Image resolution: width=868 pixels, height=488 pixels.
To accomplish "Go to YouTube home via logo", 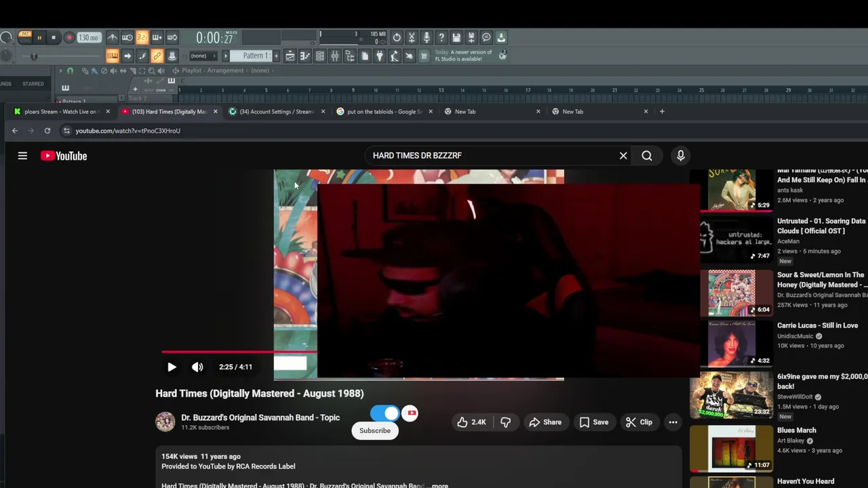I will [x=64, y=156].
